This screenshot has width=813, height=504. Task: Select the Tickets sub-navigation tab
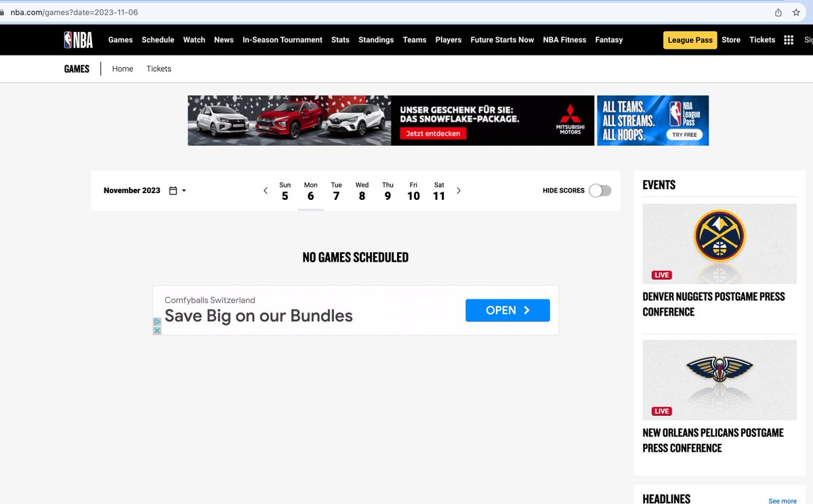(159, 68)
